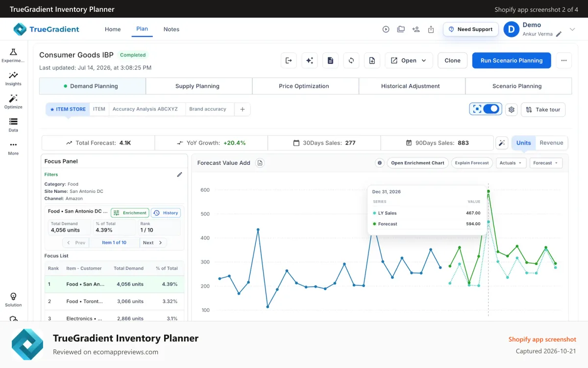Screen dimensions: 588x368
Task: Go to the Next focus item
Action: click(x=153, y=243)
